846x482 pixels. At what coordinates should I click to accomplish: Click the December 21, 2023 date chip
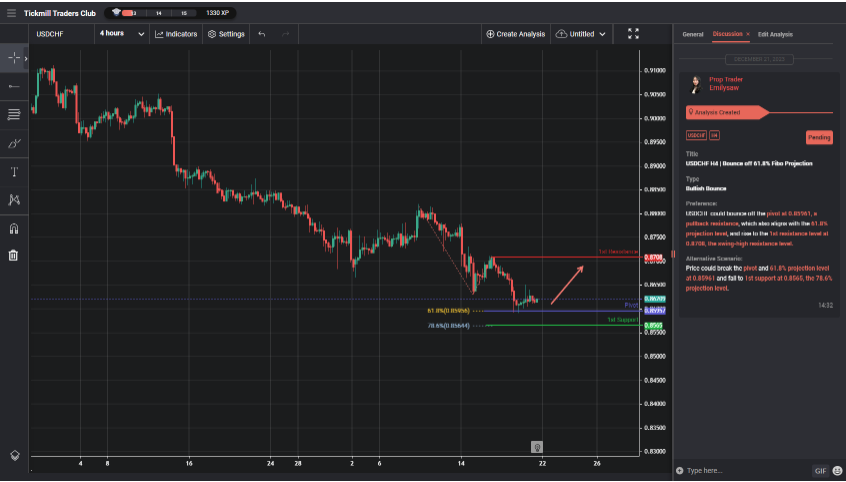759,59
